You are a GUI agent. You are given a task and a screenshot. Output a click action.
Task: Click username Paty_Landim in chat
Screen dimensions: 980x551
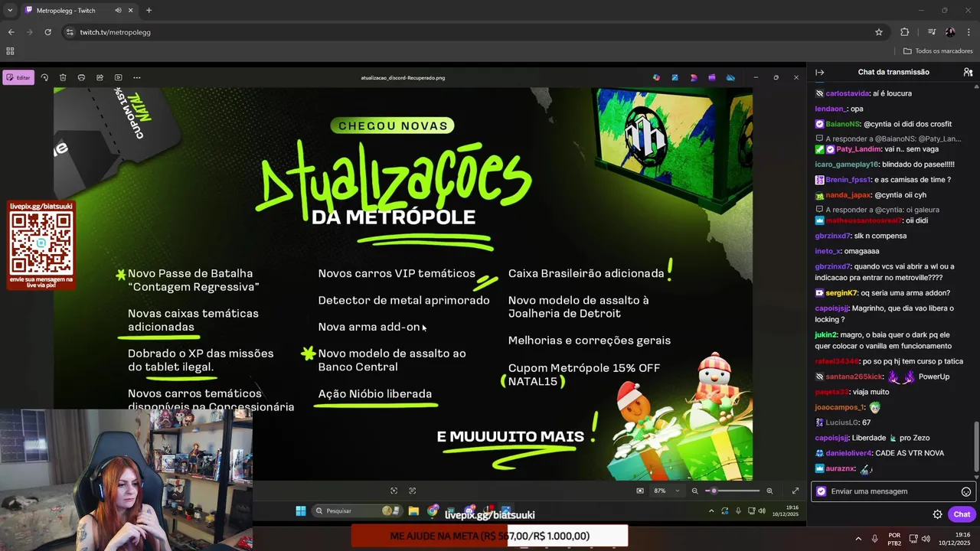click(x=858, y=149)
